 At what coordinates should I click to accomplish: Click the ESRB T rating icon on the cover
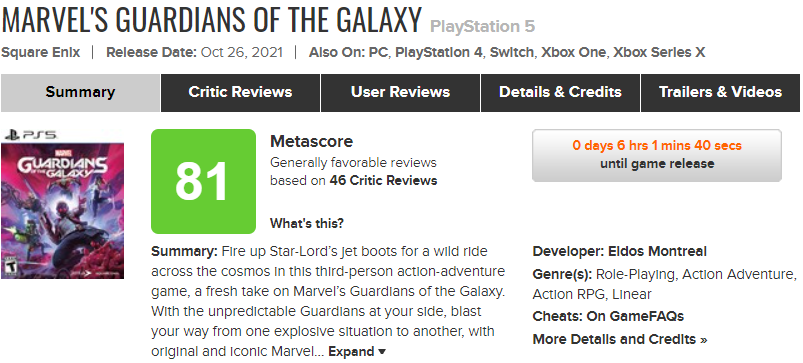click(x=8, y=267)
